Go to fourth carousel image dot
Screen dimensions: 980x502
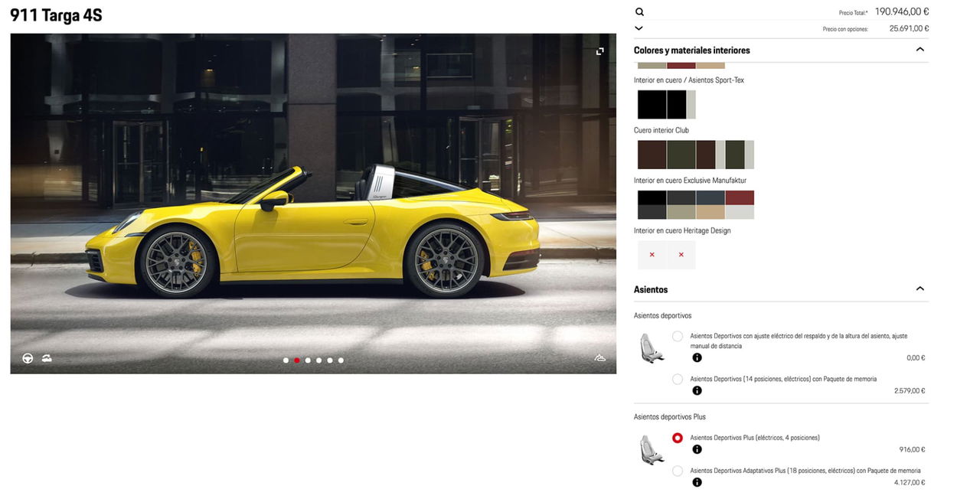click(x=318, y=360)
